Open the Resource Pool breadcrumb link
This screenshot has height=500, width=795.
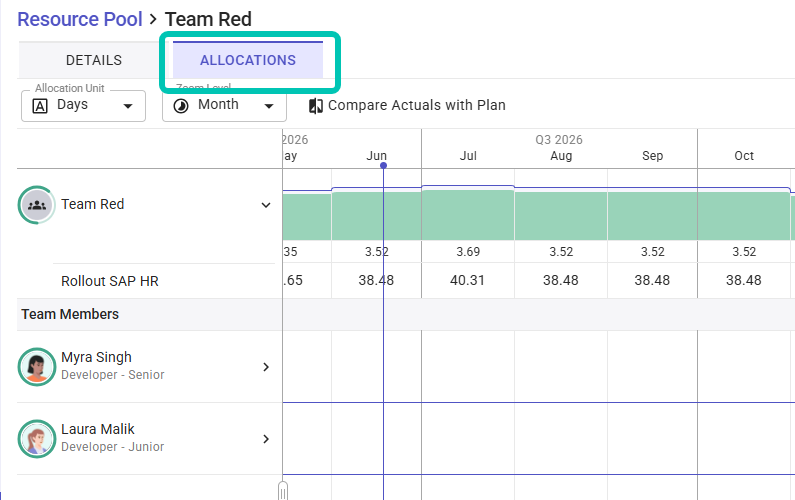pos(80,19)
